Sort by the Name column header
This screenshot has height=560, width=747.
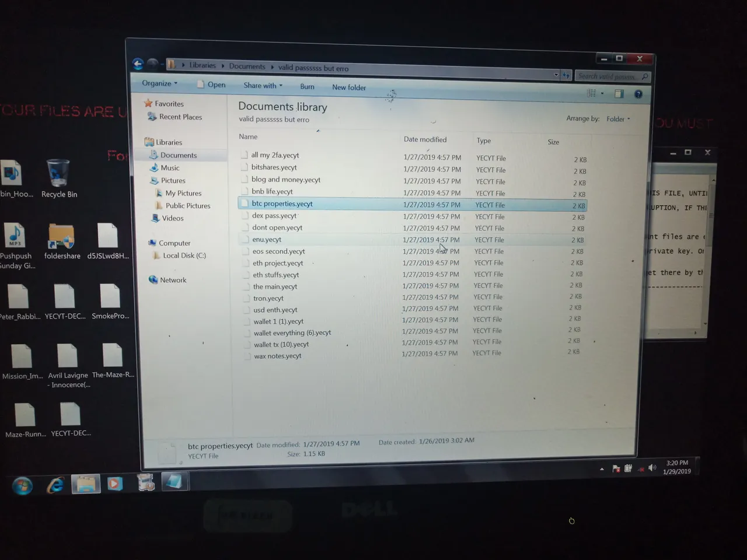[248, 136]
